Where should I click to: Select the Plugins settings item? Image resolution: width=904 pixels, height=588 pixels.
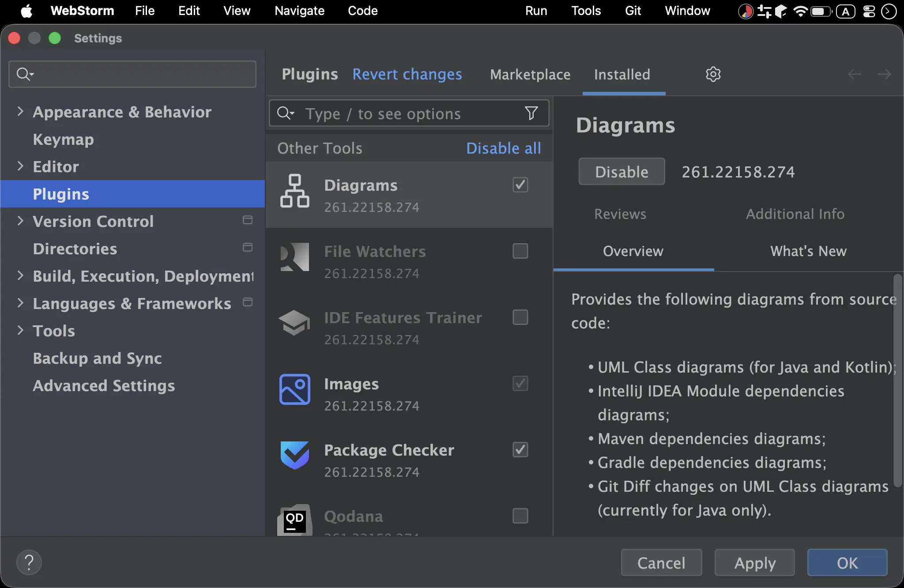(132, 194)
